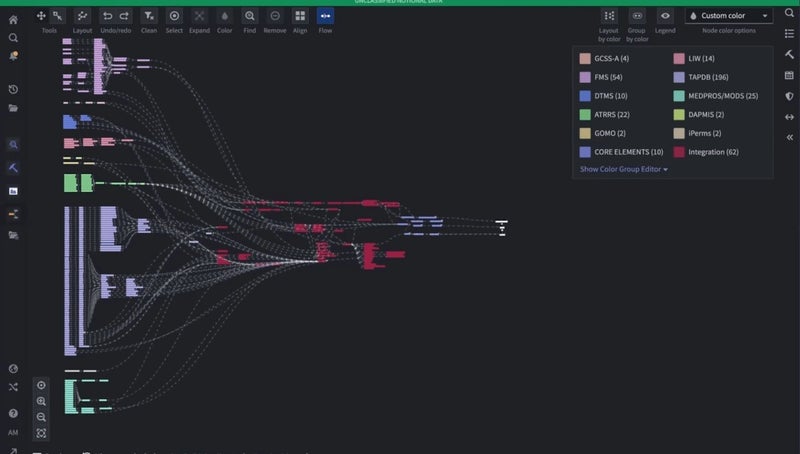Collapse the right panel with double chevron
This screenshot has height=454, width=800.
pos(789,137)
